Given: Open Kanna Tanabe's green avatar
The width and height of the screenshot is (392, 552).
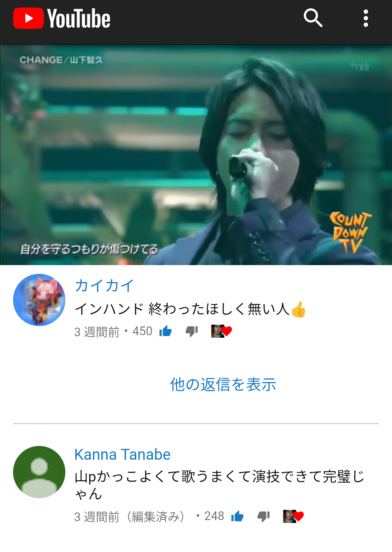Looking at the screenshot, I should point(39,472).
